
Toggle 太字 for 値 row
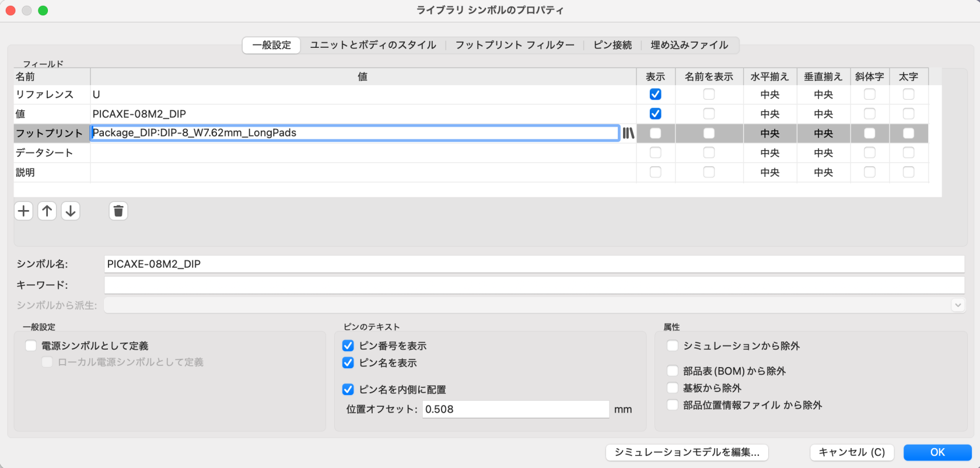coord(909,114)
